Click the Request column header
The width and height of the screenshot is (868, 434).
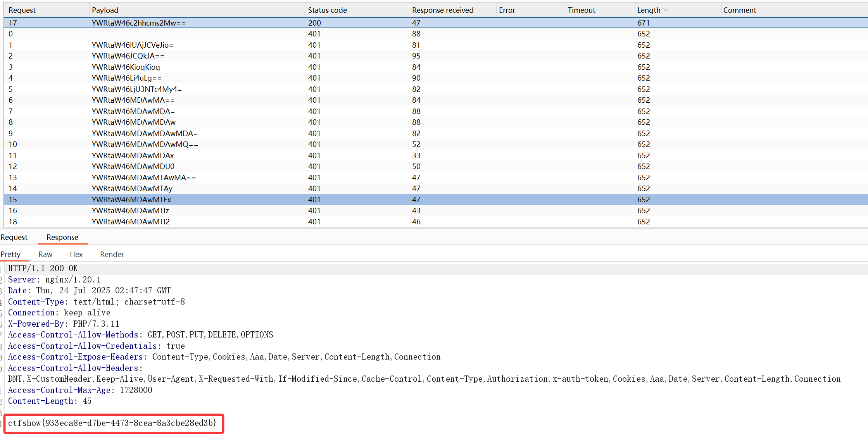(22, 10)
